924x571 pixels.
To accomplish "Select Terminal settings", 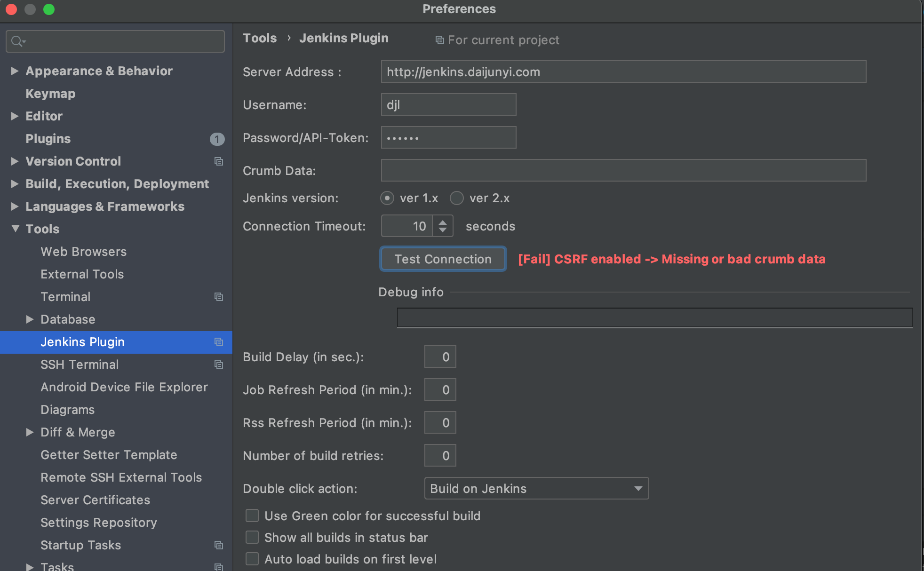I will 65,297.
